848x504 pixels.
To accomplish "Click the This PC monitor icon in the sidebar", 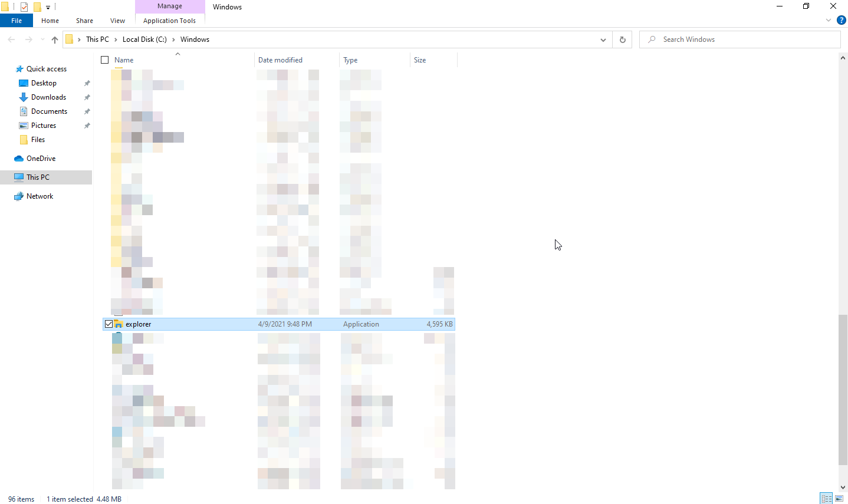I will [x=19, y=177].
